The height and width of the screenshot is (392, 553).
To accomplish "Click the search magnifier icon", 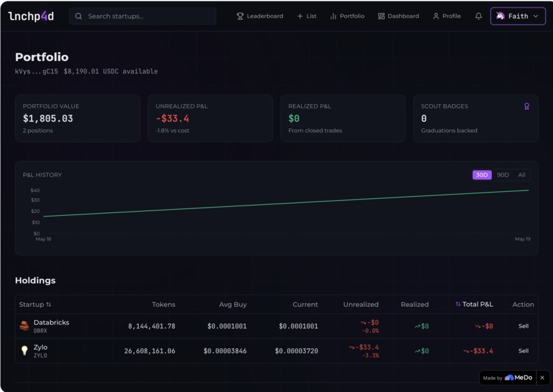I will 79,16.
